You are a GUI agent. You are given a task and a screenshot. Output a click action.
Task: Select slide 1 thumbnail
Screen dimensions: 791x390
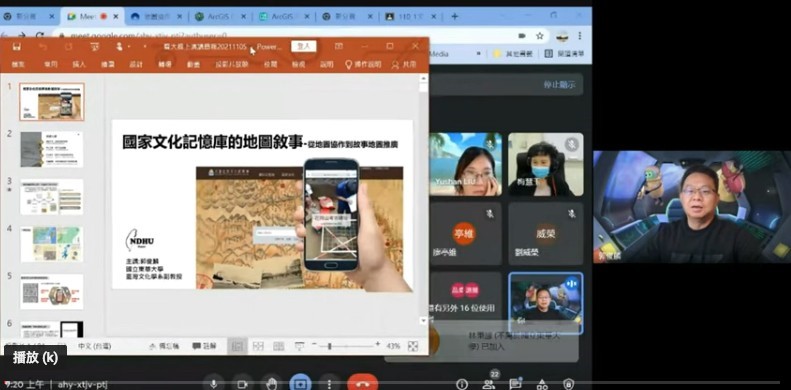[52, 101]
